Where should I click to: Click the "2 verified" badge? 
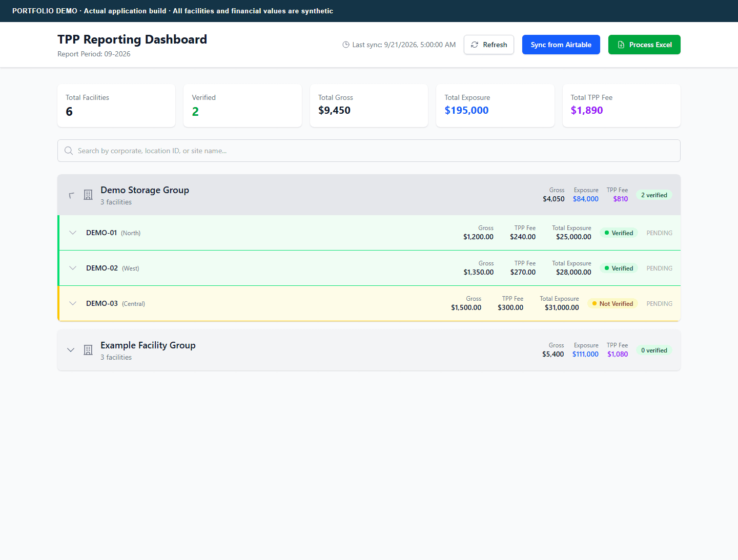click(x=654, y=195)
